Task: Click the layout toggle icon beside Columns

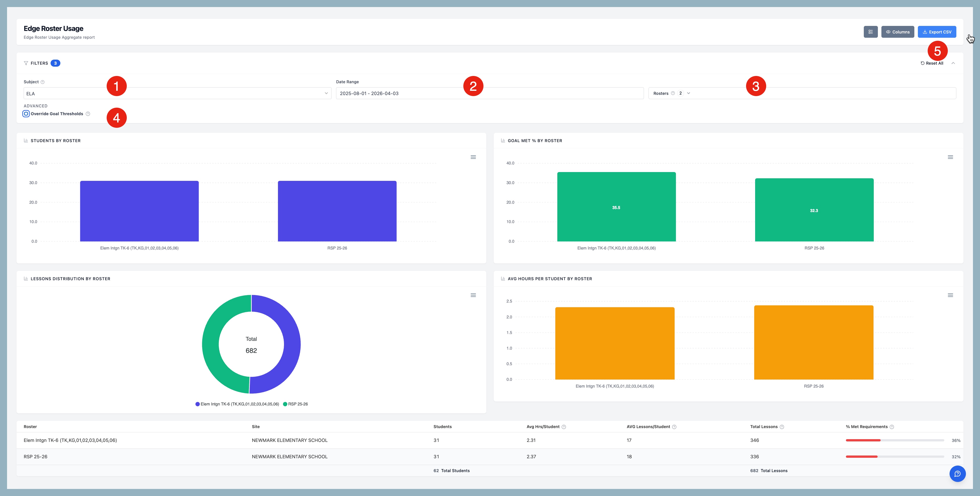Action: pyautogui.click(x=870, y=32)
